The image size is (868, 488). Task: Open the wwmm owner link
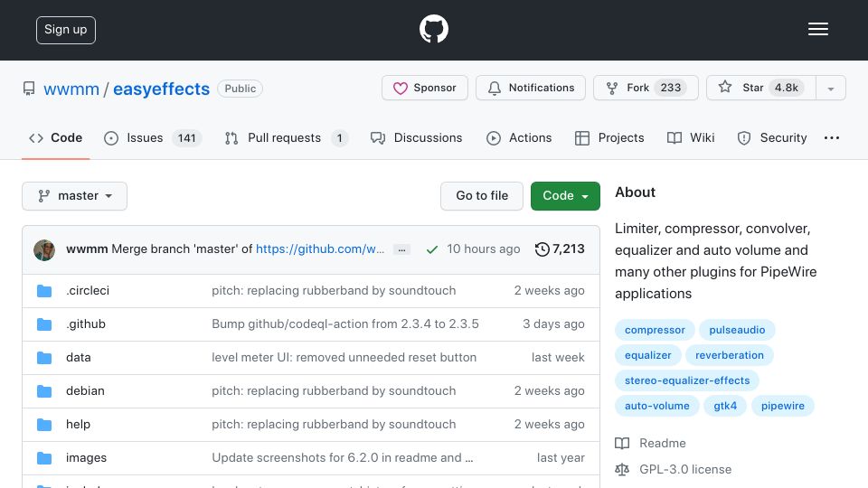click(x=71, y=89)
